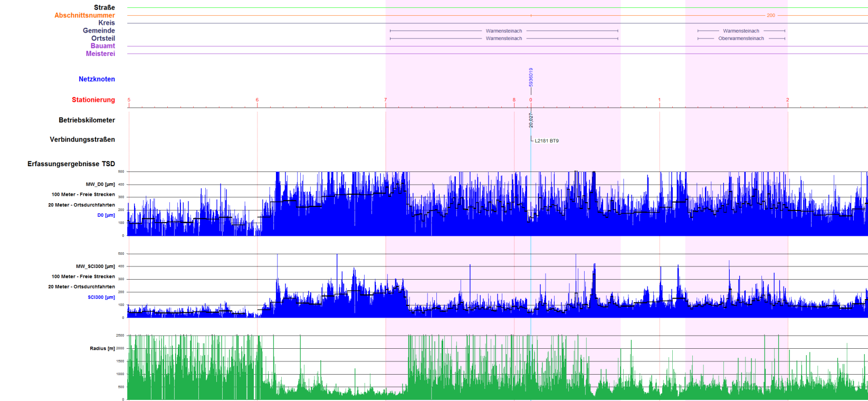Click station marker 0 on Stationierung axis
This screenshot has width=868, height=401.
531,100
